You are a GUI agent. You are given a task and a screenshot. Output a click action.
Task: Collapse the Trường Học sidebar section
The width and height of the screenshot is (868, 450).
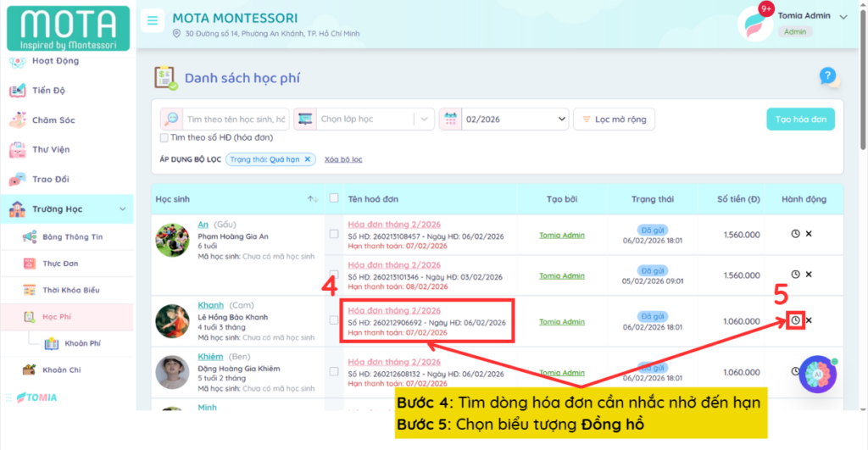[x=121, y=209]
